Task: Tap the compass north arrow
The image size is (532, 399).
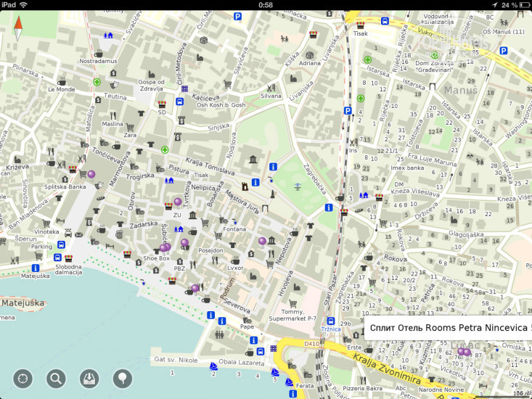Action: point(18,28)
